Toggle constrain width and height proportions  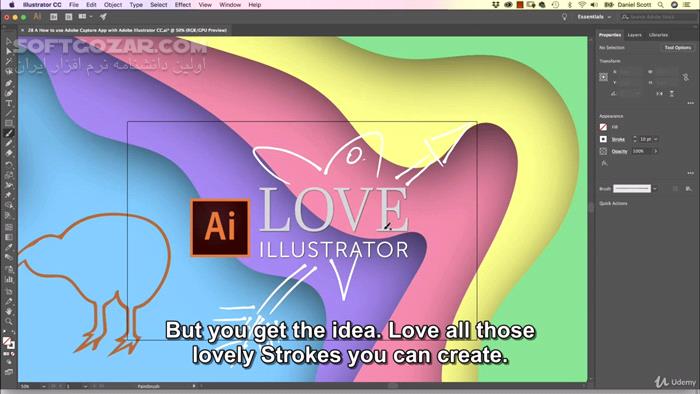coord(686,77)
